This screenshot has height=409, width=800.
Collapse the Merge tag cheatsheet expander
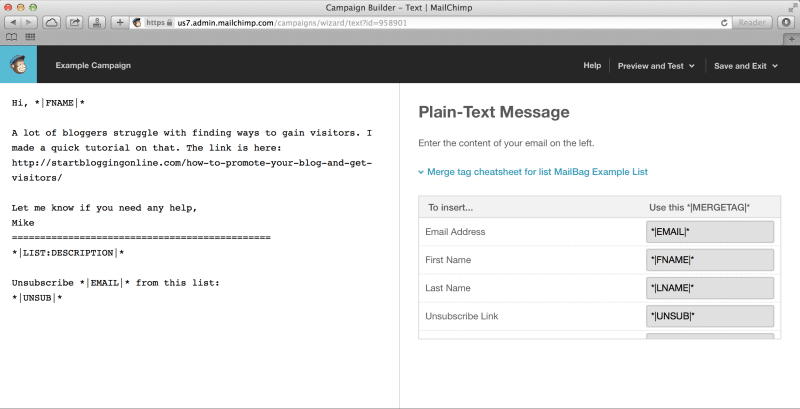(533, 172)
